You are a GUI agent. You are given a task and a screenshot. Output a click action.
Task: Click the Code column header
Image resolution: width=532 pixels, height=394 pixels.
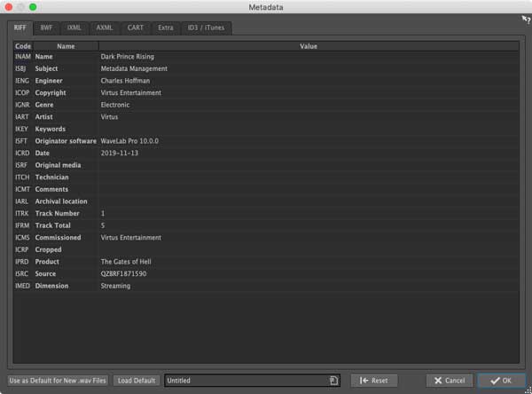tap(23, 46)
